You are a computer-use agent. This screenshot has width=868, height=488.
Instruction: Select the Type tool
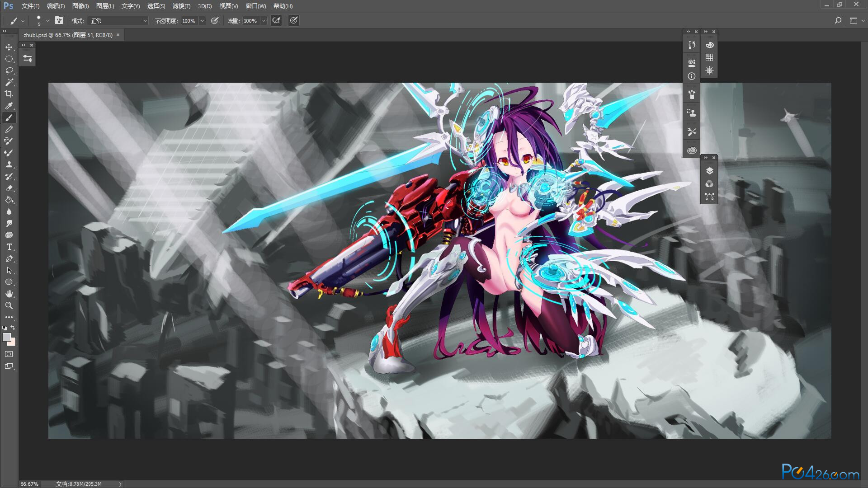pyautogui.click(x=9, y=247)
